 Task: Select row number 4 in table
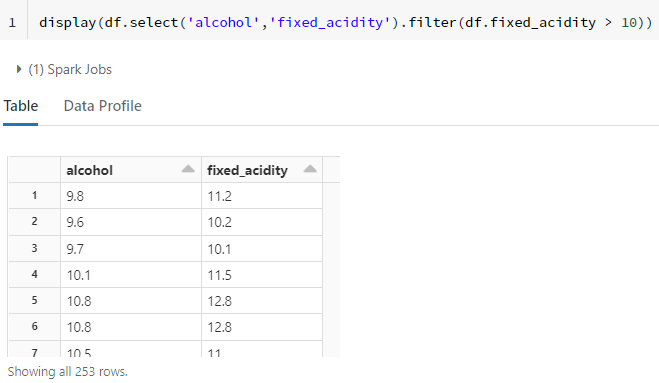[x=34, y=275]
